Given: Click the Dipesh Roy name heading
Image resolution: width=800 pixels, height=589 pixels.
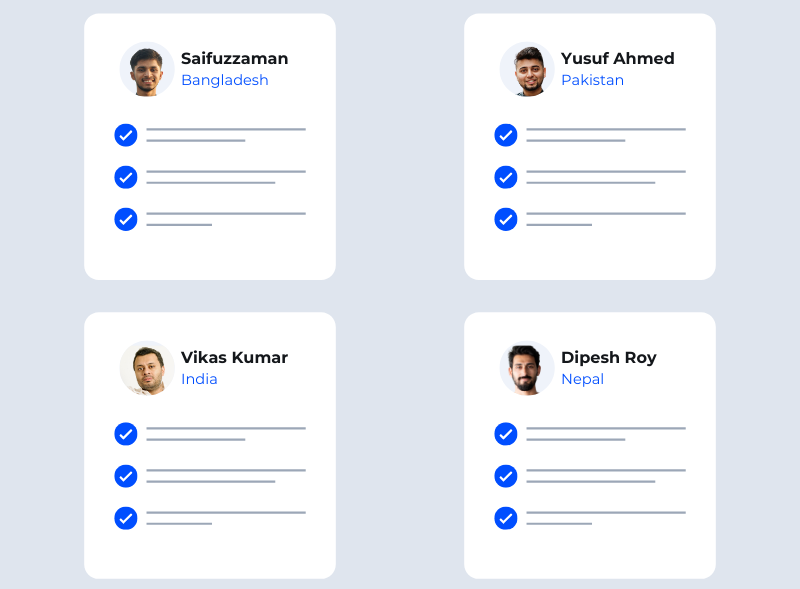Looking at the screenshot, I should point(608,357).
